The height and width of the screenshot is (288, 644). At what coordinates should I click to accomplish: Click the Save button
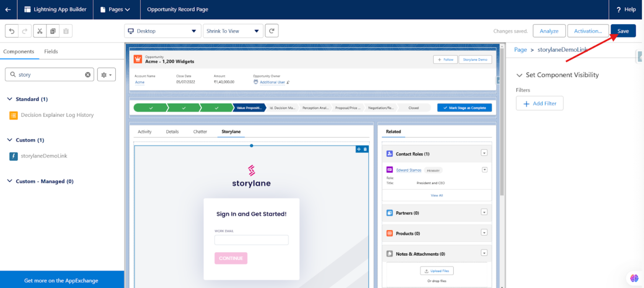point(623,31)
